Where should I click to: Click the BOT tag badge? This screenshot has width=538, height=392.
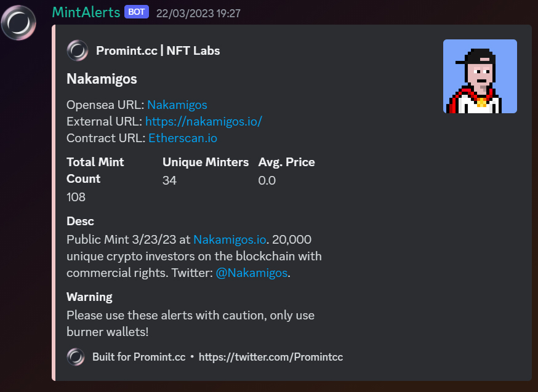(136, 12)
